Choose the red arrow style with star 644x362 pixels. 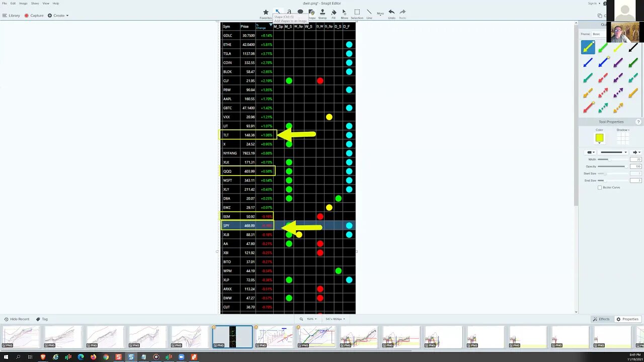(588, 108)
